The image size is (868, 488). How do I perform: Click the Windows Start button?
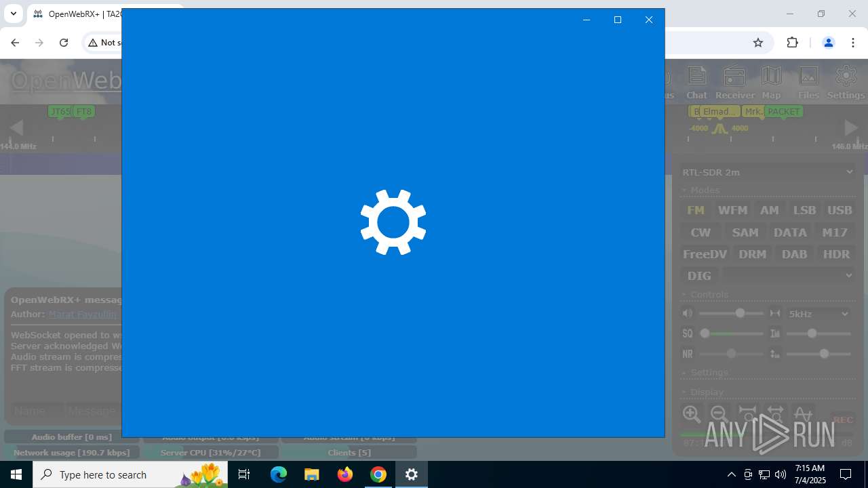(16, 474)
